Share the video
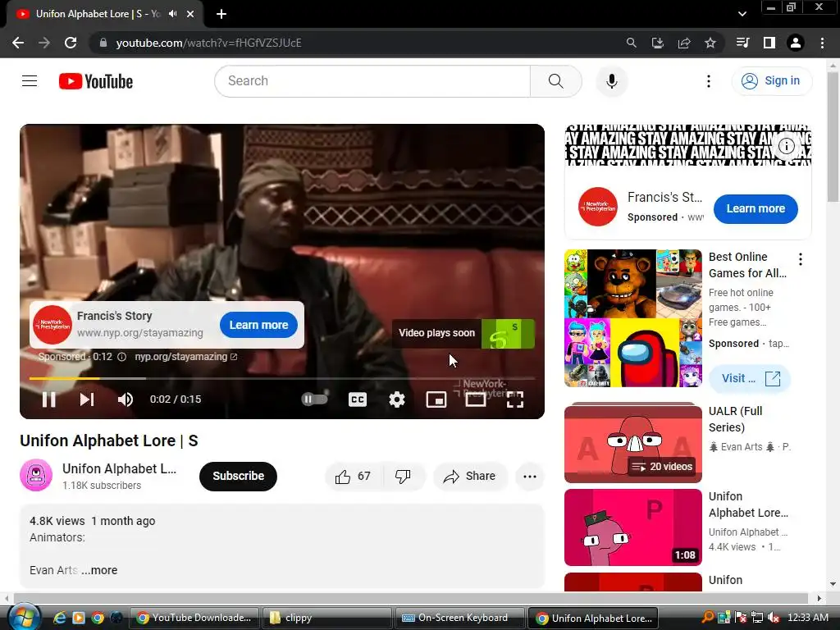The width and height of the screenshot is (840, 630). (x=470, y=477)
